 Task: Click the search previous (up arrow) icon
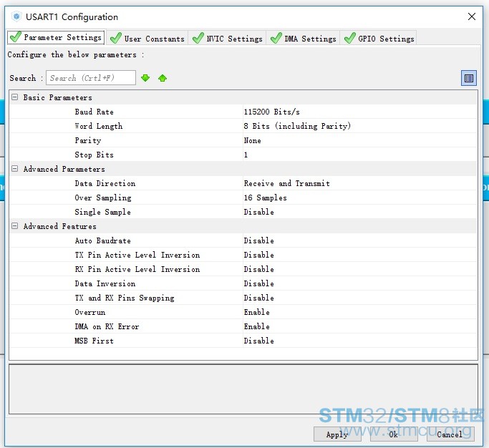[163, 78]
